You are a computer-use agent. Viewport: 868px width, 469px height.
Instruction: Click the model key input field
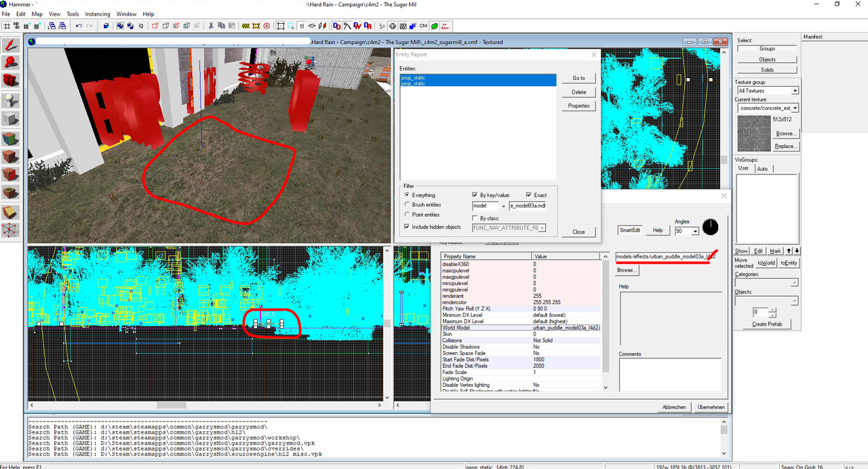click(x=486, y=206)
